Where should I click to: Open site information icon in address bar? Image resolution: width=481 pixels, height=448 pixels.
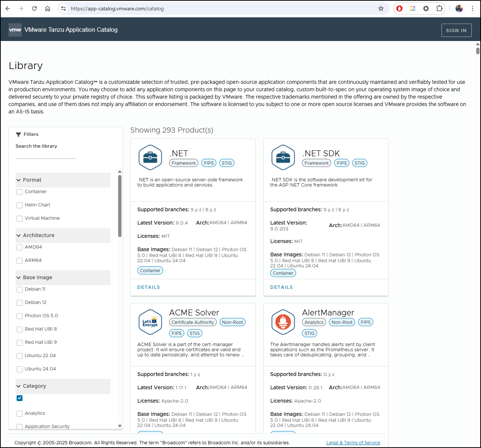point(63,8)
